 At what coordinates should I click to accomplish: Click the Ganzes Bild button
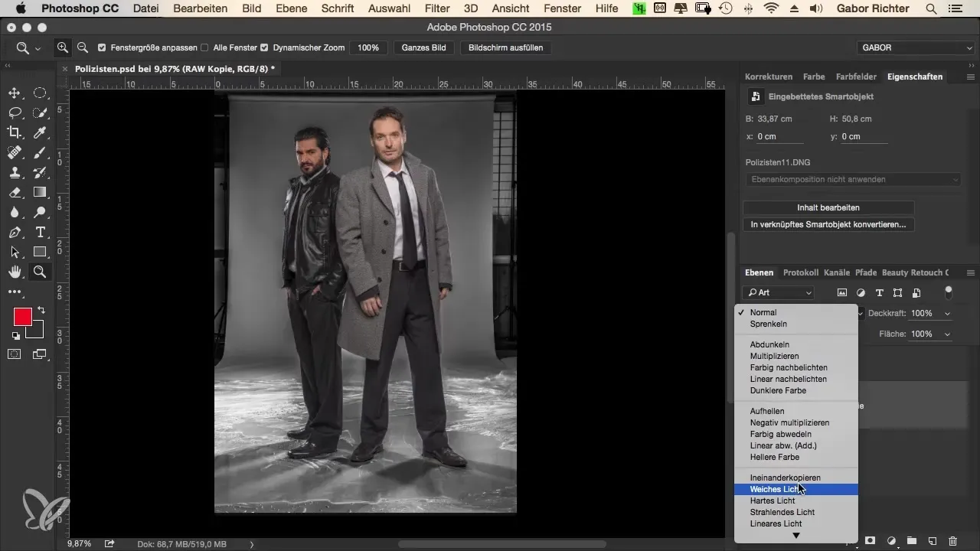tap(424, 47)
